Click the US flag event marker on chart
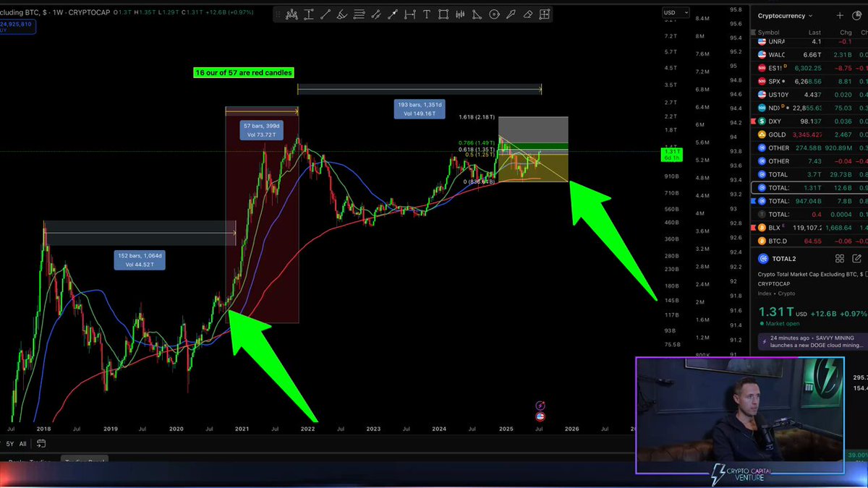 (540, 416)
